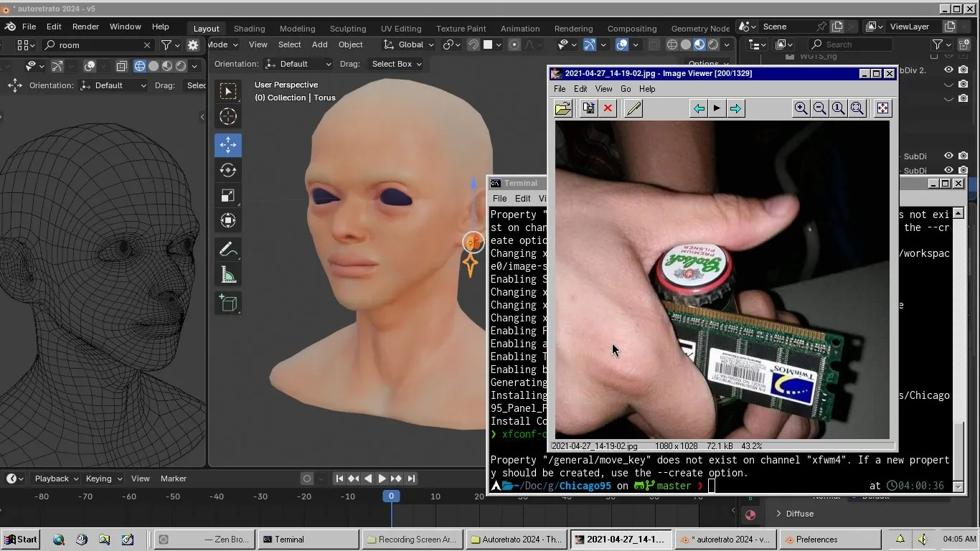This screenshot has width=980, height=551.
Task: Open Orientation Default dropdown in left viewport
Action: coord(113,85)
